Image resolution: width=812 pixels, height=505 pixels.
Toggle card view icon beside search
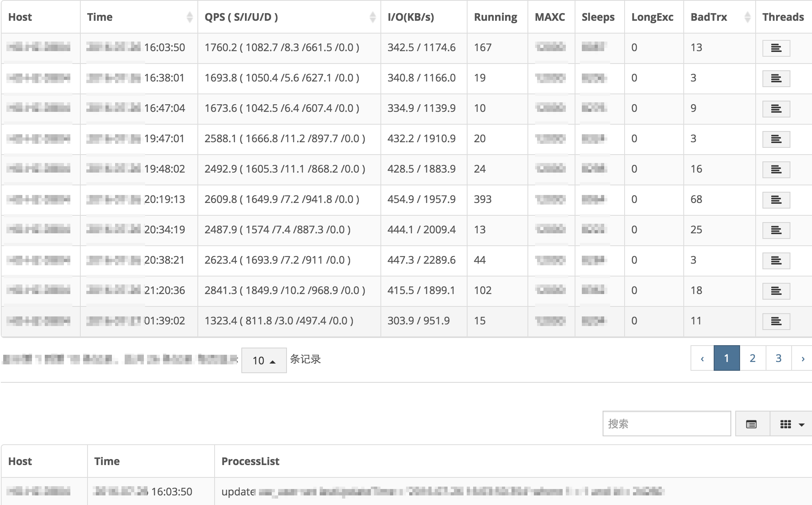pyautogui.click(x=751, y=424)
